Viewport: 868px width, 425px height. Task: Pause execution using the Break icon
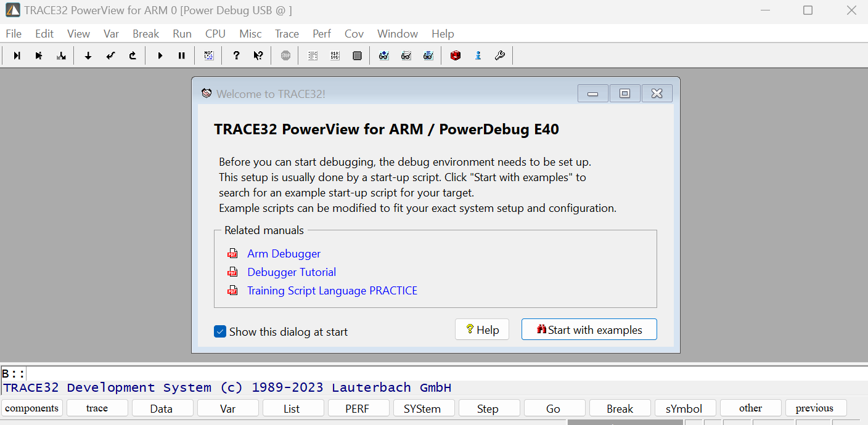[182, 55]
